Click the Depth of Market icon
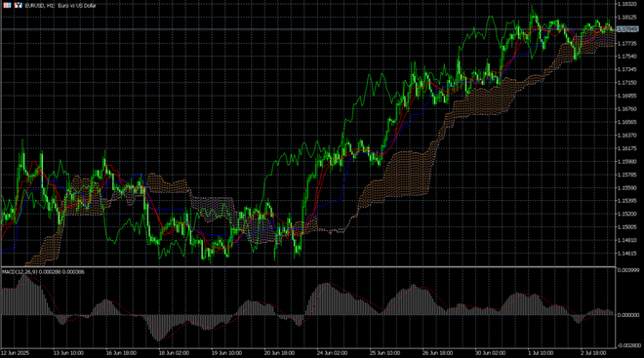 click(19, 5)
